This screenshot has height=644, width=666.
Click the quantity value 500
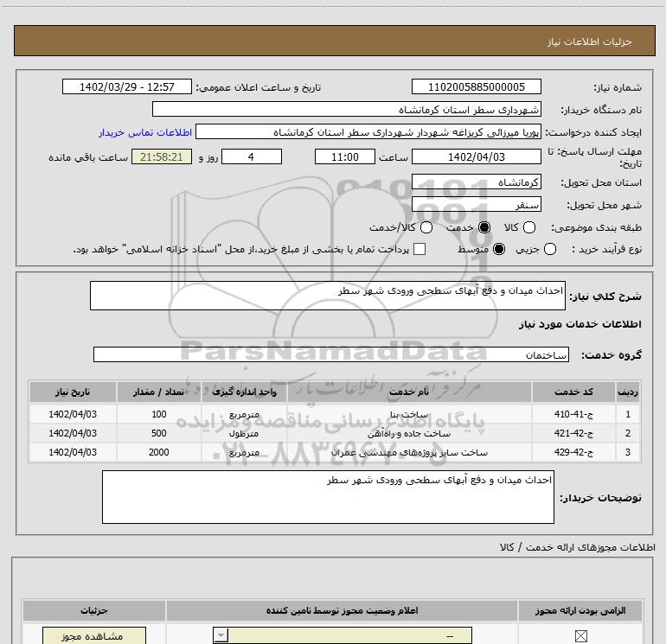(x=159, y=433)
